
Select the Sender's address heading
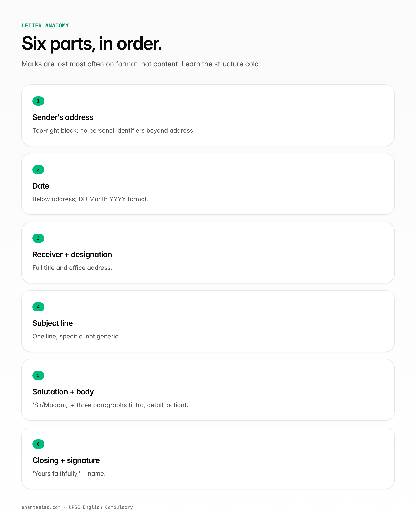point(63,117)
